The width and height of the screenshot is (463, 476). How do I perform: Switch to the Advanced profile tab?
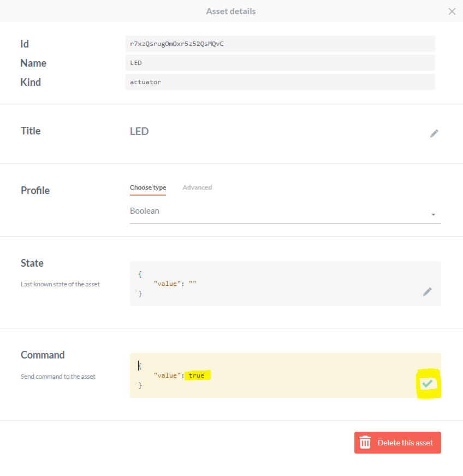click(x=197, y=187)
